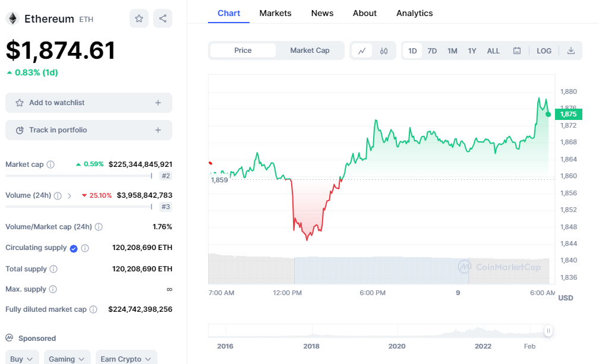The image size is (599, 364).
Task: Click Circulating supply verified badge
Action: tap(74, 248)
